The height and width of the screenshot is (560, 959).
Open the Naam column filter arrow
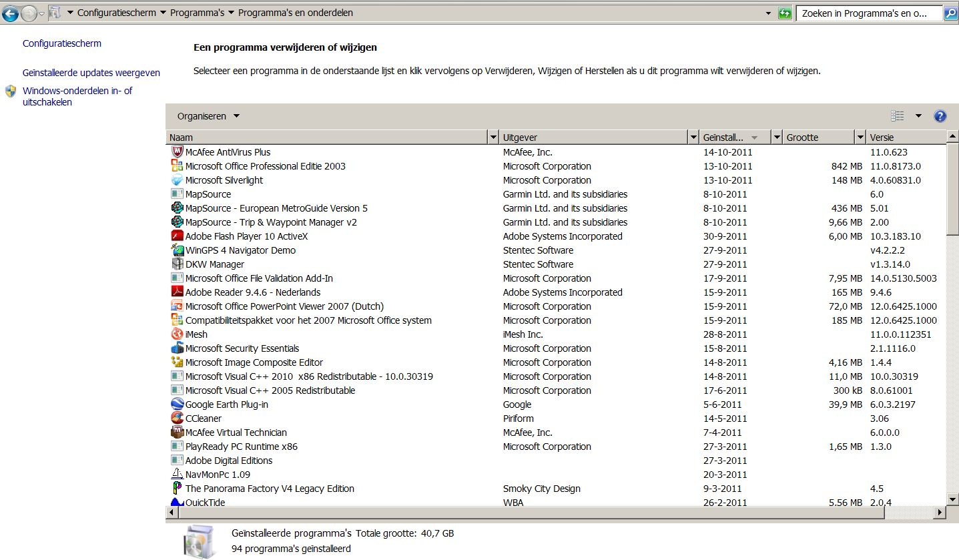[x=493, y=137]
